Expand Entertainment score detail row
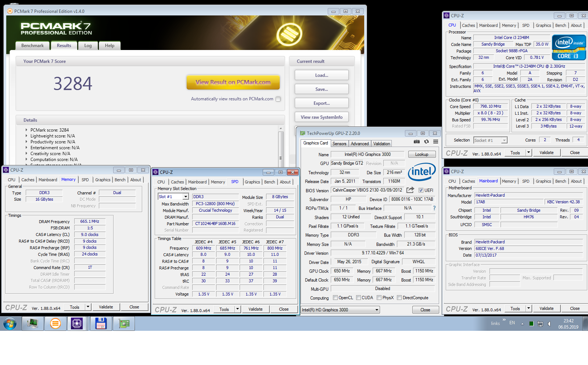588x365 pixels. tap(26, 147)
